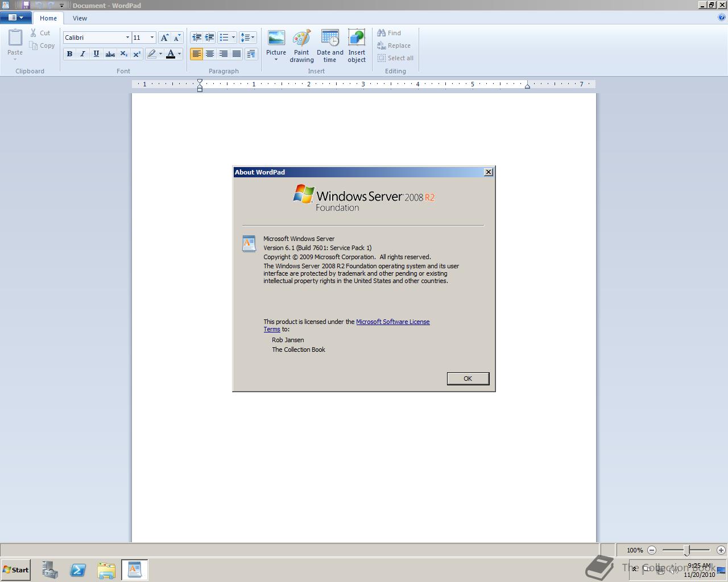Toggle Underline formatting
This screenshot has height=582, width=728.
96,54
